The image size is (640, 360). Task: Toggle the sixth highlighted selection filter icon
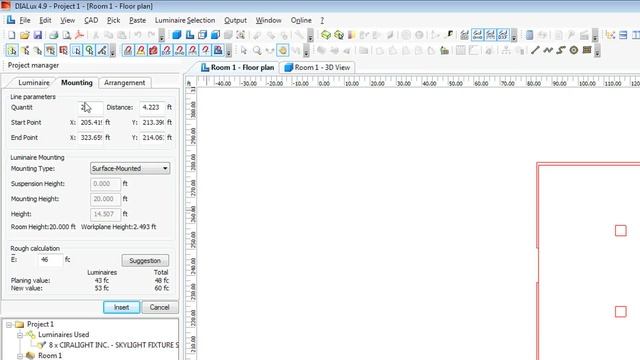[76, 51]
